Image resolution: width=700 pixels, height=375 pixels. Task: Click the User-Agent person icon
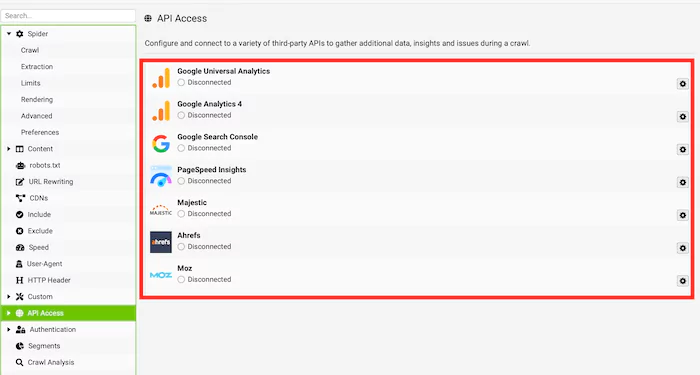19,264
